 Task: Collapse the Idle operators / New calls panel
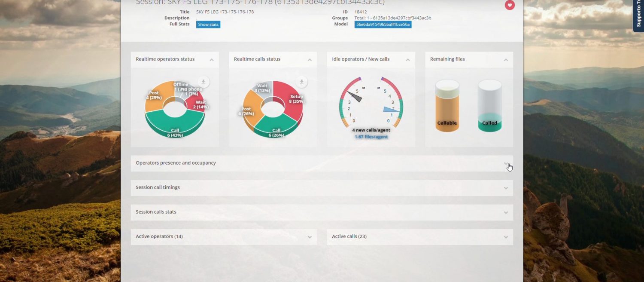[408, 60]
